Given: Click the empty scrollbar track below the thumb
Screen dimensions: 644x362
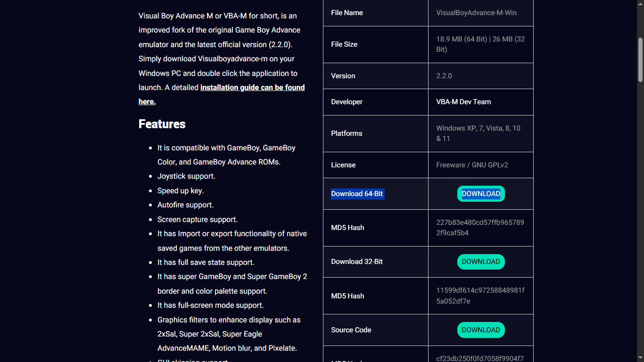Looking at the screenshot, I should tap(640, 217).
